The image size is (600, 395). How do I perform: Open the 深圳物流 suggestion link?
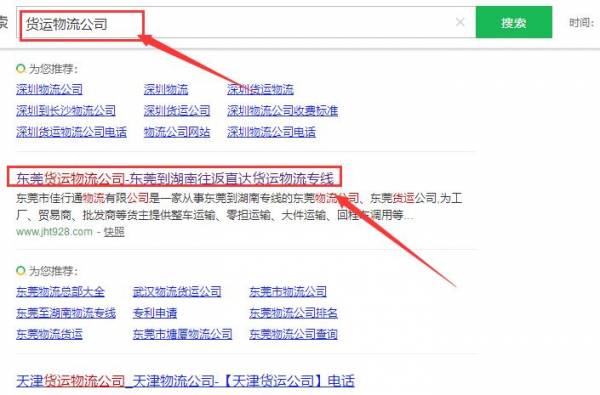click(166, 90)
